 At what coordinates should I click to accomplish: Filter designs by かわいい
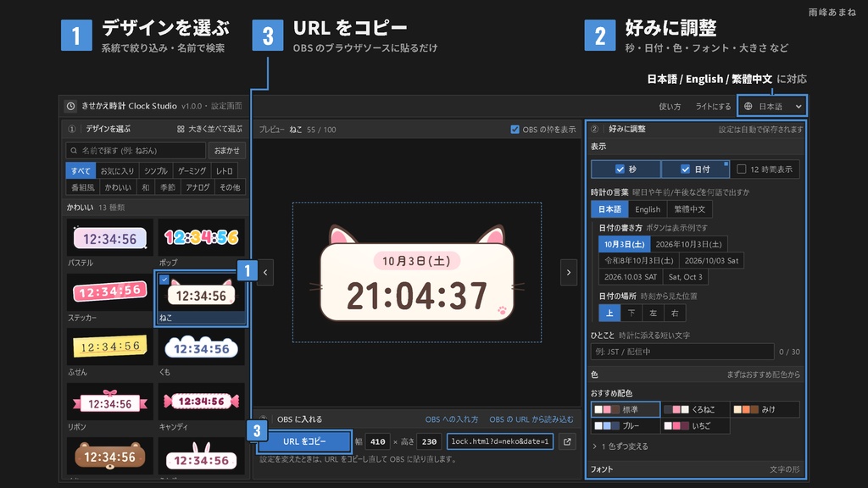[118, 187]
